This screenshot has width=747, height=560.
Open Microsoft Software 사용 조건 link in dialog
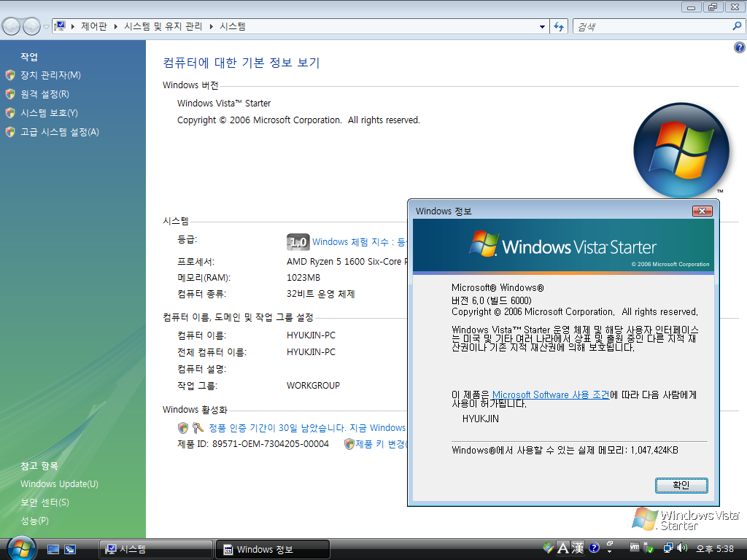551,394
